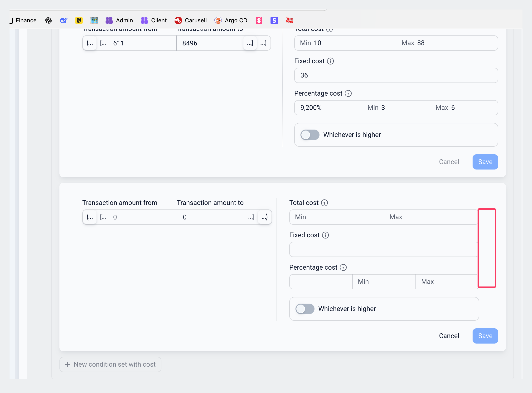Fill empty Total cost Min field
Viewport: 532px width, 393px height.
337,217
